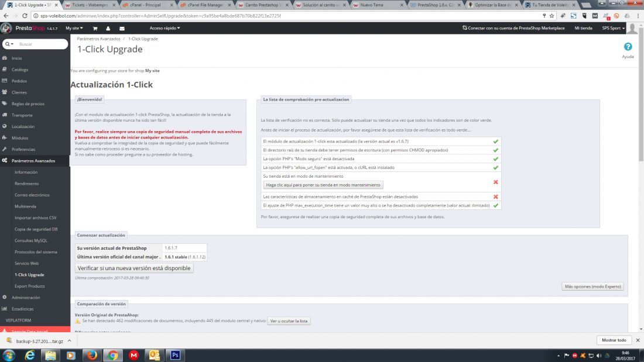This screenshot has width=644, height=362.
Task: Open Export Products submenu item
Action: (30, 286)
